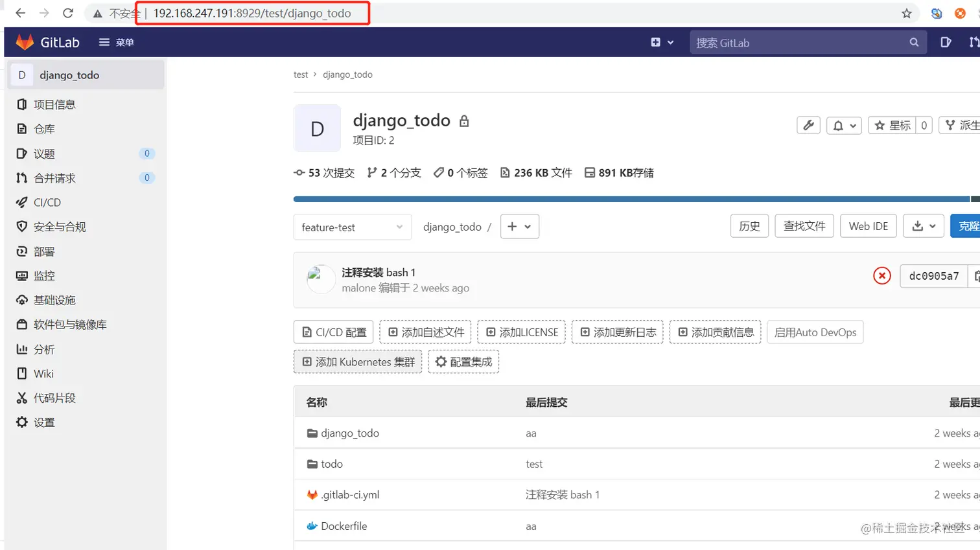Focus the 搜索 GitLab search field
This screenshot has height=550, width=980.
coord(807,43)
